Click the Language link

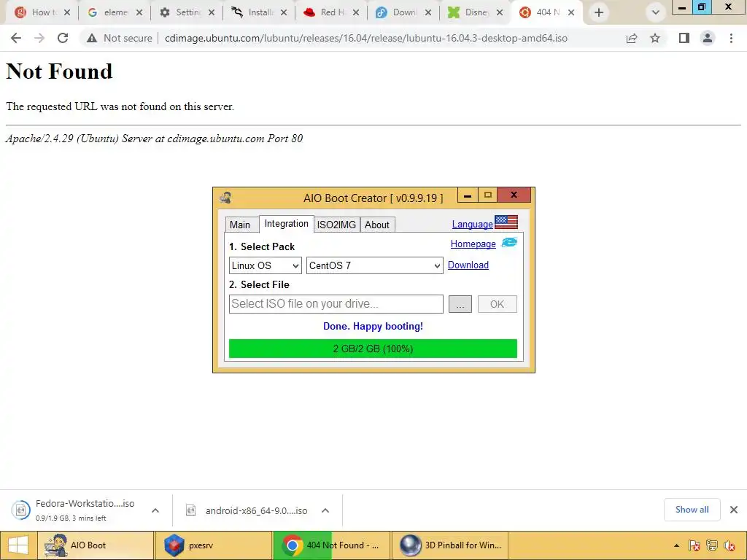click(472, 225)
